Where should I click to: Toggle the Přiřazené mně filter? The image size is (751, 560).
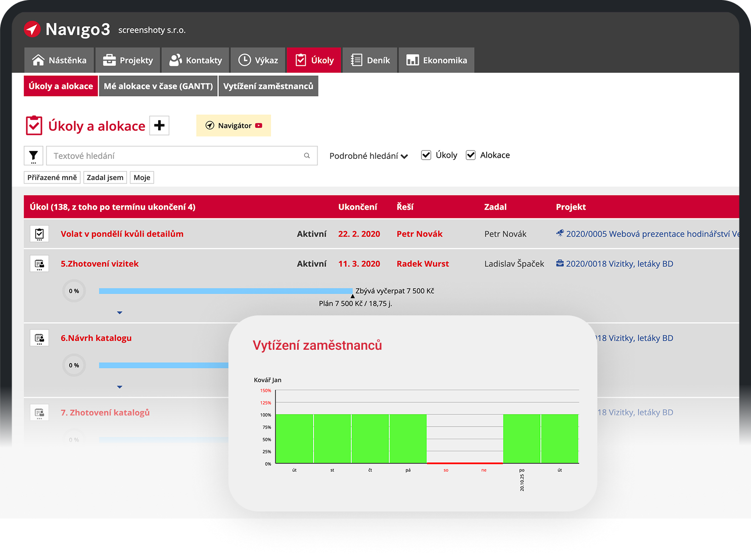tap(52, 177)
